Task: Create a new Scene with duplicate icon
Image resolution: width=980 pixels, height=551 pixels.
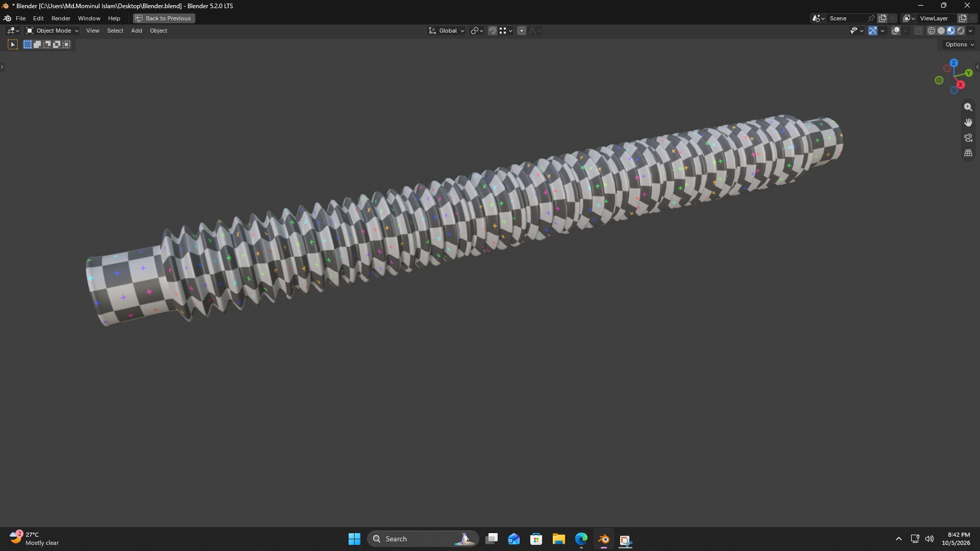Action: [883, 18]
